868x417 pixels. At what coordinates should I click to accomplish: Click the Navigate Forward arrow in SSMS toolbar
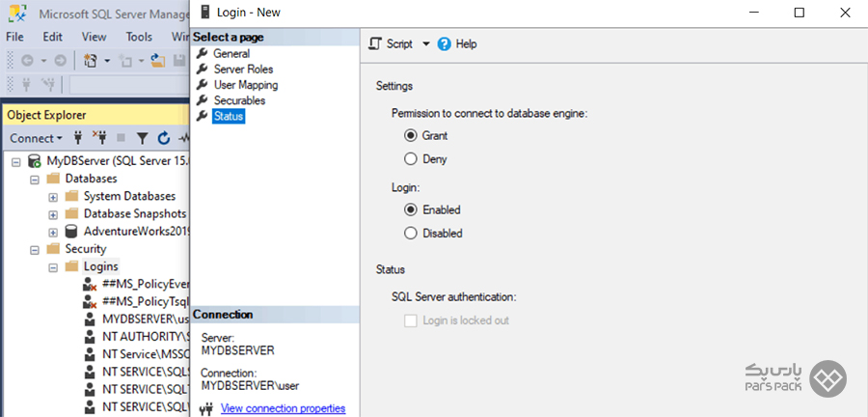(61, 61)
